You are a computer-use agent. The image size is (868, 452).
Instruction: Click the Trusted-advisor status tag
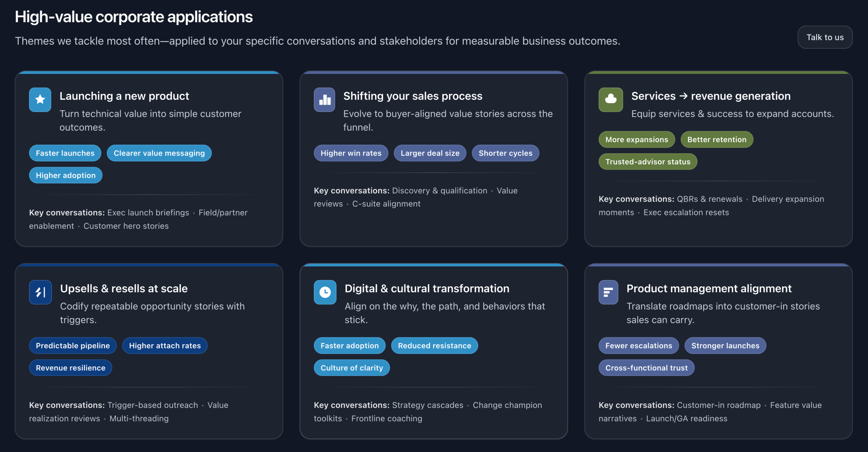(648, 162)
